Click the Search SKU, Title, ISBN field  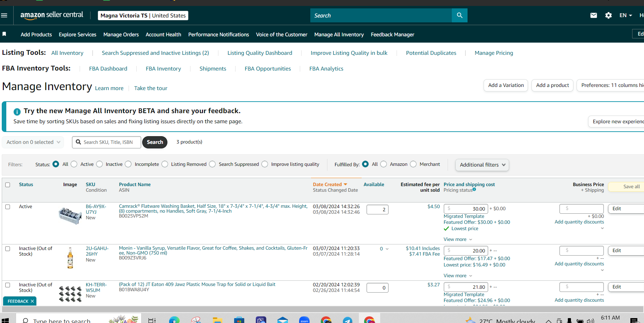click(x=107, y=142)
